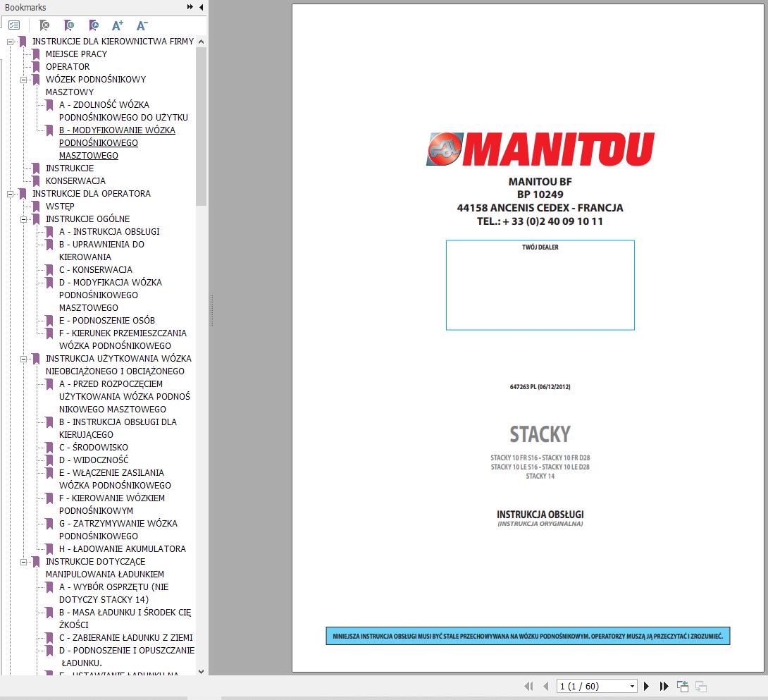
Task: Go to C - ZABIERANIE ŁADUNKU Z ZIEMI
Action: coord(126,638)
